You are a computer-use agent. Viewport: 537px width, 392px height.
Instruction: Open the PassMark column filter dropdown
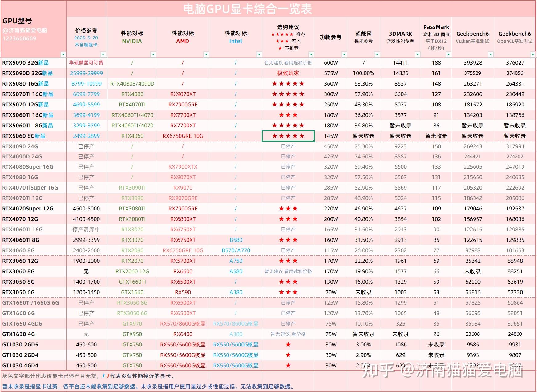pos(448,54)
